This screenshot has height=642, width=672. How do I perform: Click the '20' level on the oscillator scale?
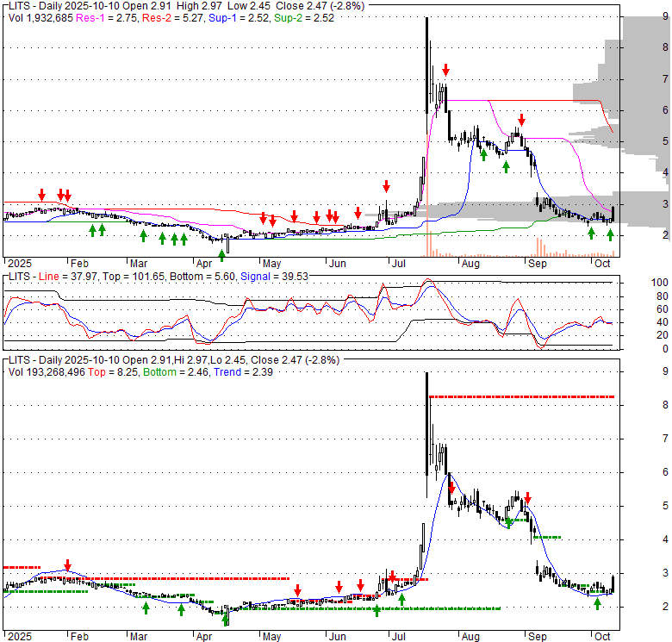coord(663,335)
